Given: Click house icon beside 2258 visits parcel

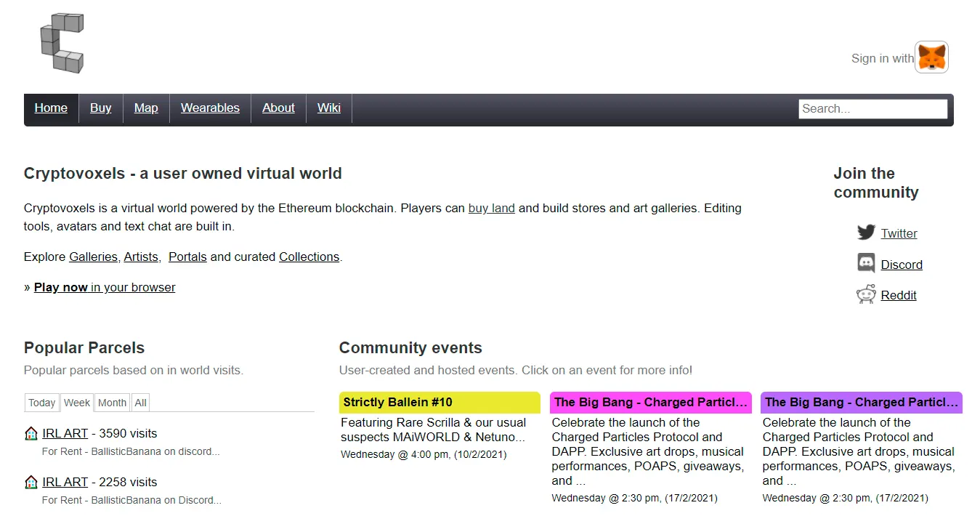Looking at the screenshot, I should 31,482.
